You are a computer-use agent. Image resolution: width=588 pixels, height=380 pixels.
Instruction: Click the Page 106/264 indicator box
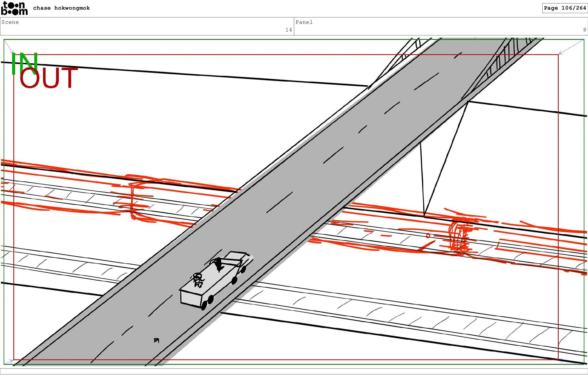564,8
